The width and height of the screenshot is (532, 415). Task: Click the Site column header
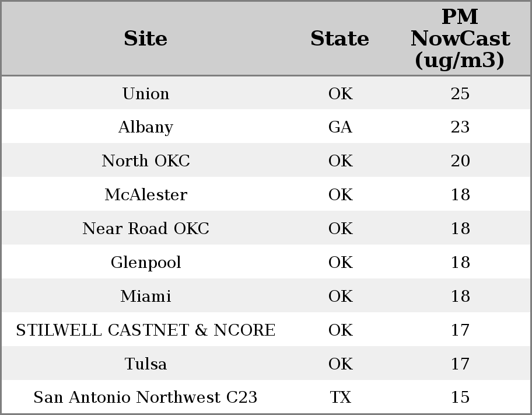tap(145, 39)
